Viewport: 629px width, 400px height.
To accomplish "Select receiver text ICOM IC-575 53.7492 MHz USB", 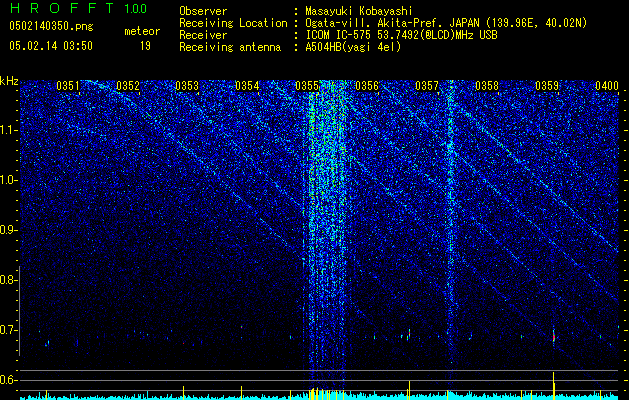I will [401, 35].
